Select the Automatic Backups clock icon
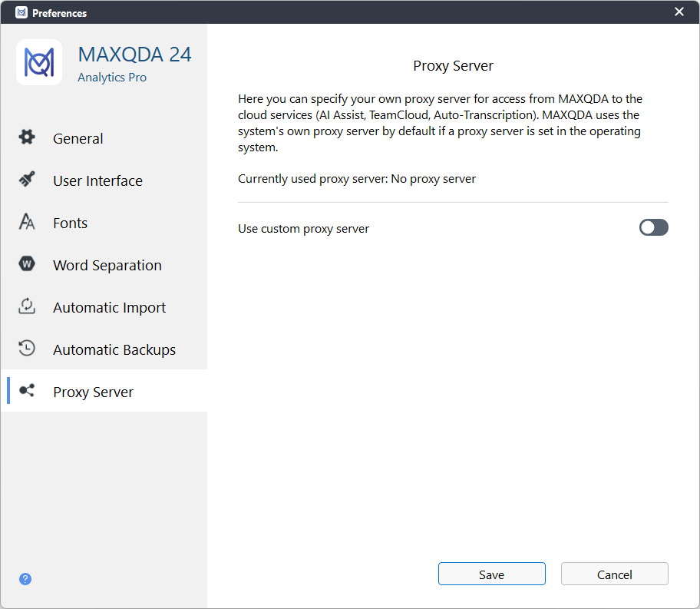 [27, 348]
